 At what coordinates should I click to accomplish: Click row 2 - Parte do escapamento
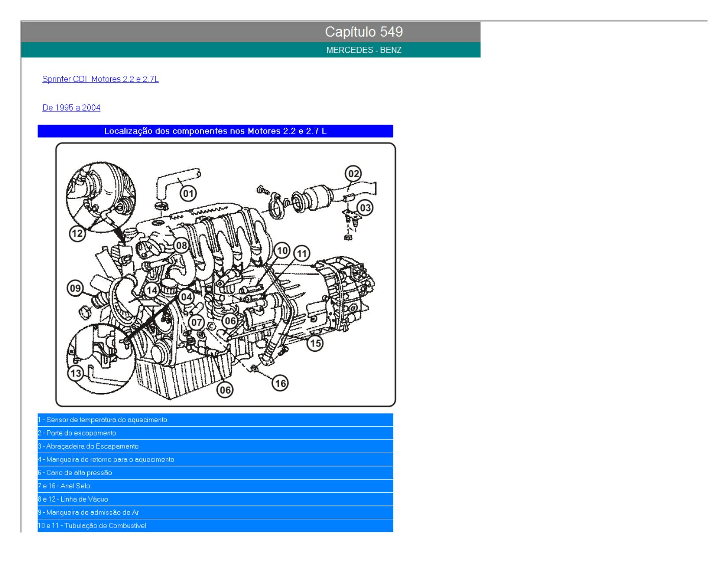(215, 433)
